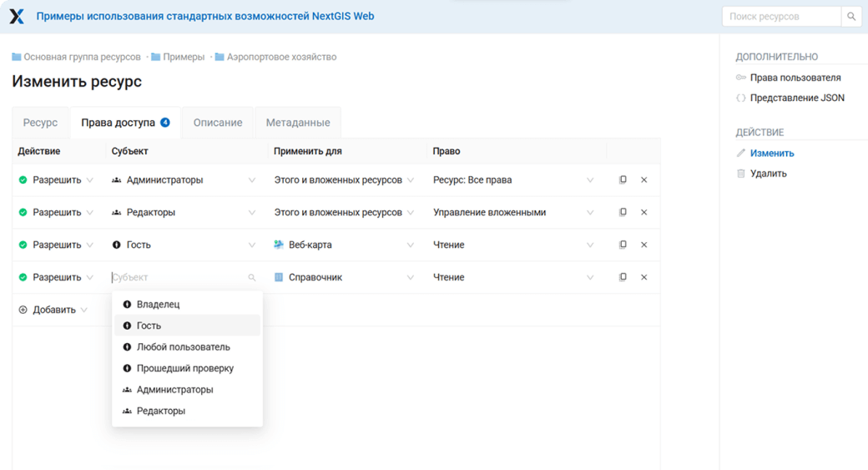The height and width of the screenshot is (470, 868).
Task: Click the NextGIS logo icon
Action: (17, 17)
